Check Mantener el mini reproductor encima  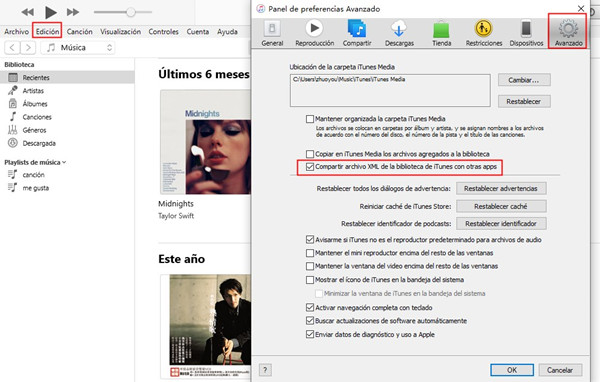pos(310,253)
